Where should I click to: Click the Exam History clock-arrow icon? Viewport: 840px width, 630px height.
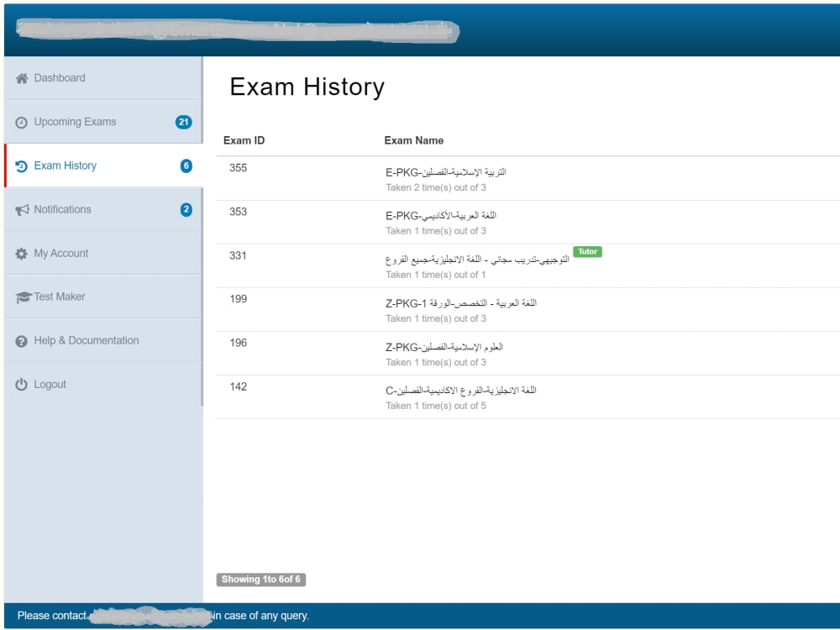22,166
